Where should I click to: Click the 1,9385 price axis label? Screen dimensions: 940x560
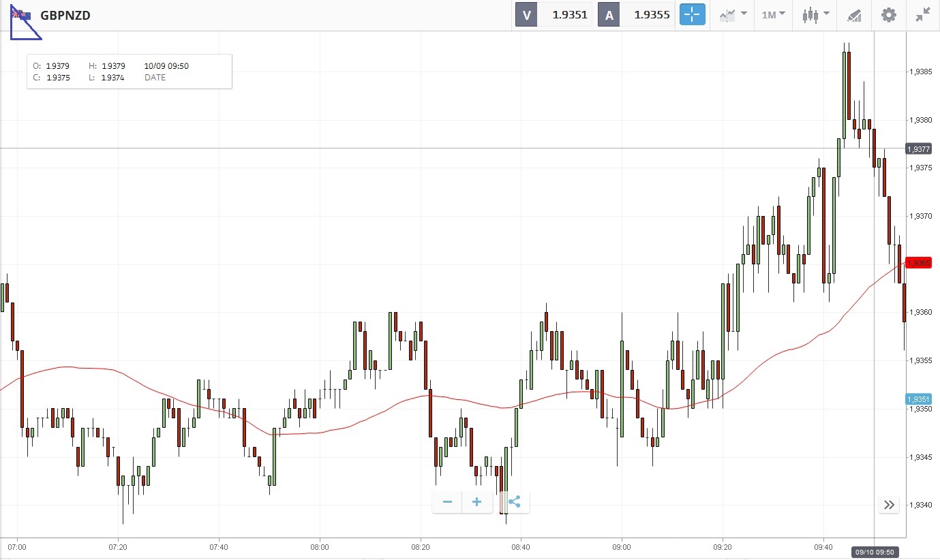coord(920,72)
